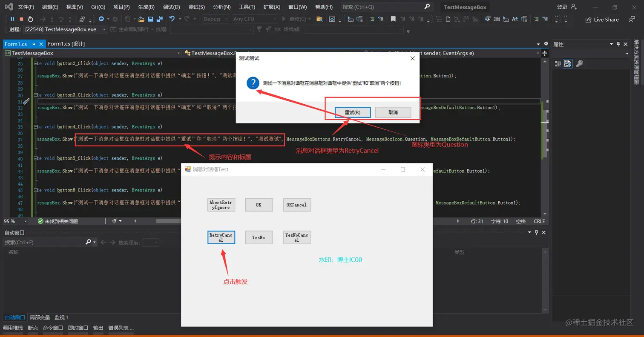Open the Undo history dropdown arrow
This screenshot has width=644, height=337.
coord(180,19)
